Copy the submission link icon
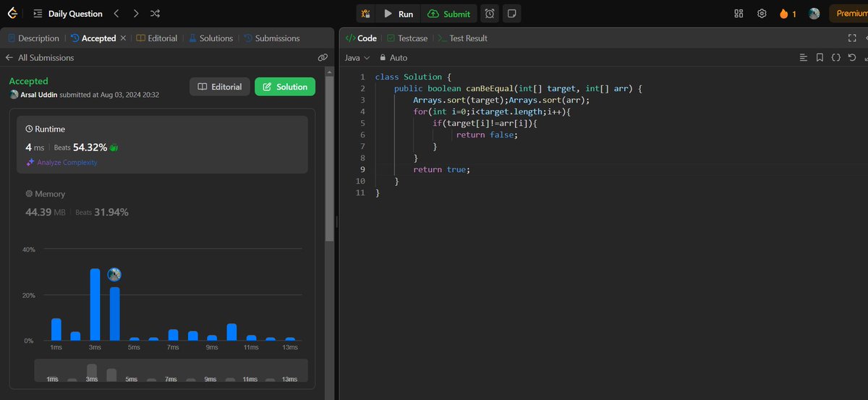This screenshot has height=400, width=868. 323,58
